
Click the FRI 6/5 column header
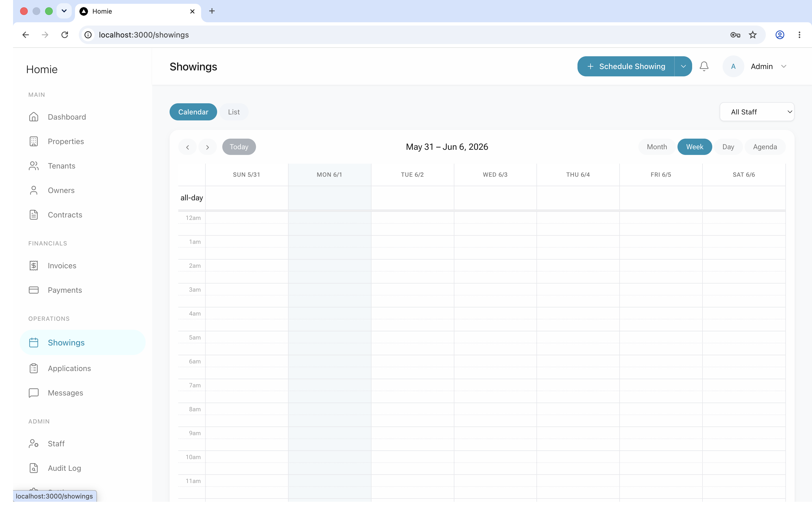(661, 175)
